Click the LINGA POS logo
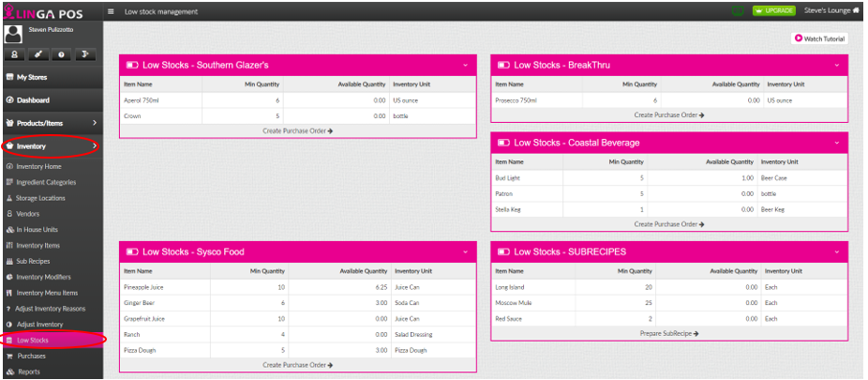The height and width of the screenshot is (380, 868). [x=43, y=11]
